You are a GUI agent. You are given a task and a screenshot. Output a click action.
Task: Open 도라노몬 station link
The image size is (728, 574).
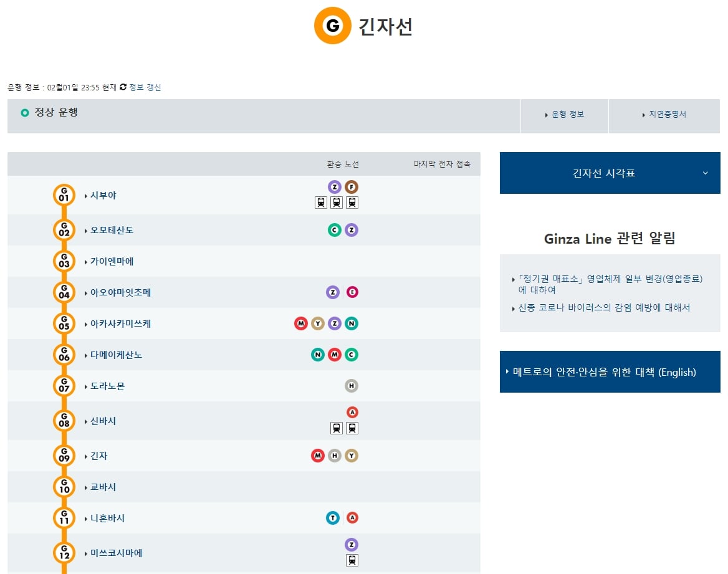(107, 386)
